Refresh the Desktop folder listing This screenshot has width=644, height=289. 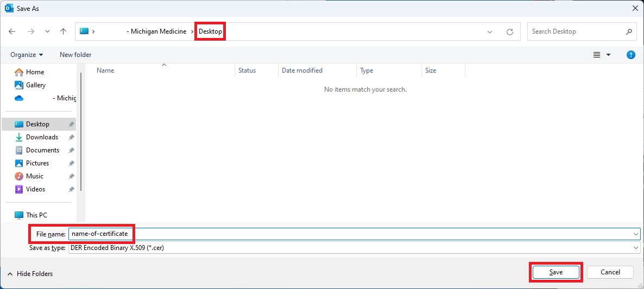click(x=509, y=32)
